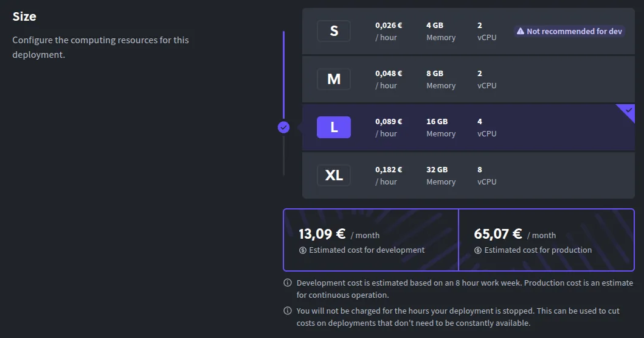
Task: Choose the 32 GB Memory size option
Action: tap(440, 175)
